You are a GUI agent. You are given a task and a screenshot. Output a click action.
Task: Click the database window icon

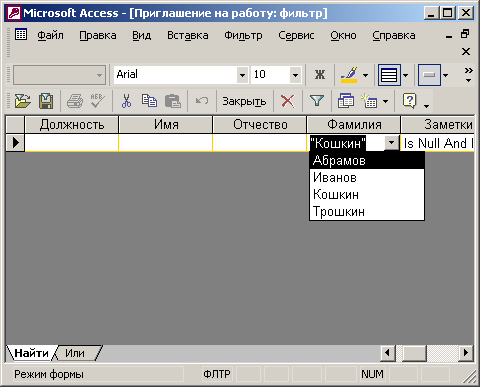click(346, 101)
